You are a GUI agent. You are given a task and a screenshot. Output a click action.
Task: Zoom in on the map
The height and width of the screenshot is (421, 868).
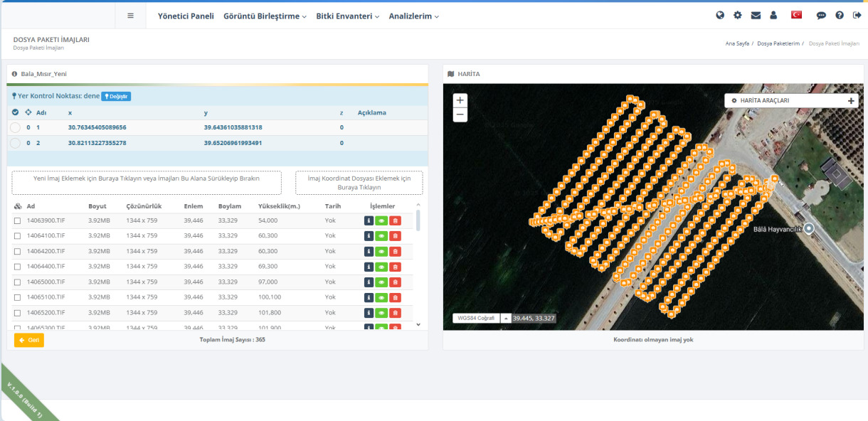coord(460,101)
